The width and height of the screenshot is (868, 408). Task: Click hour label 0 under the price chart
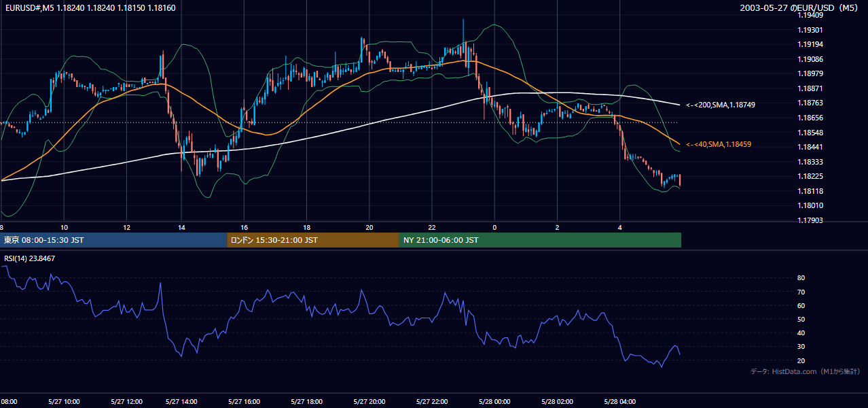click(494, 227)
